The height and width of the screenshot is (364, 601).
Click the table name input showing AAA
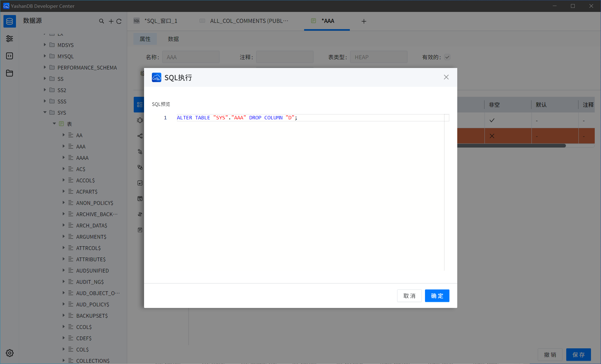point(191,57)
